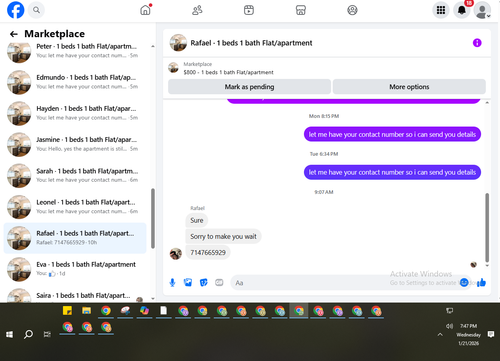Click Jasmine's listing thumbnail avatar

click(x=19, y=144)
